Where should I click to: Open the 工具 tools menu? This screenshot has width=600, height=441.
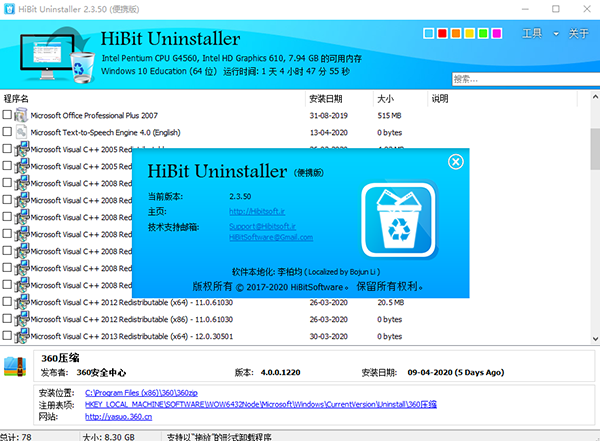[532, 34]
